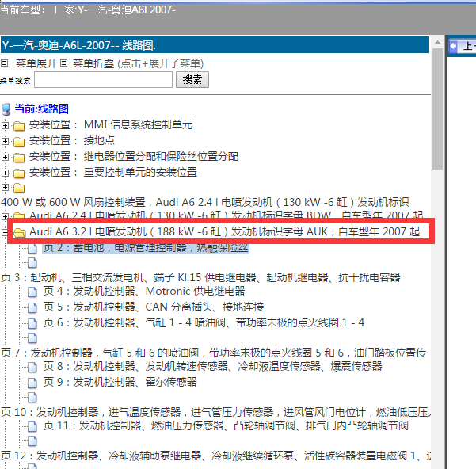Collapse the Audi A6 3.2 l AUK node
The height and width of the screenshot is (469, 476).
point(4,233)
